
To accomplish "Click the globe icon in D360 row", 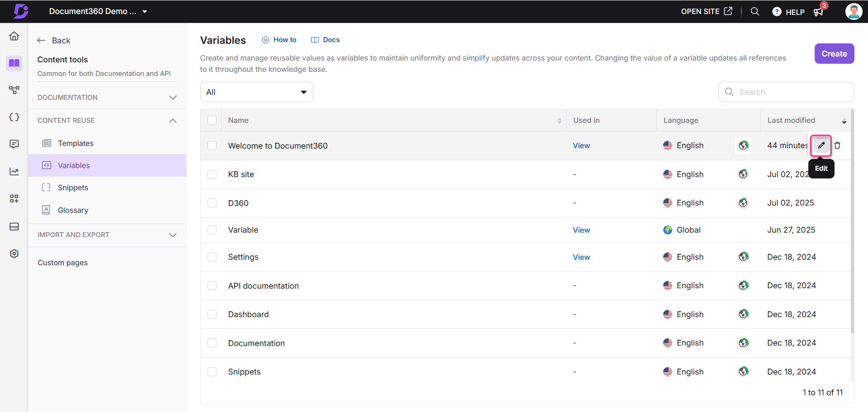I will tap(743, 203).
